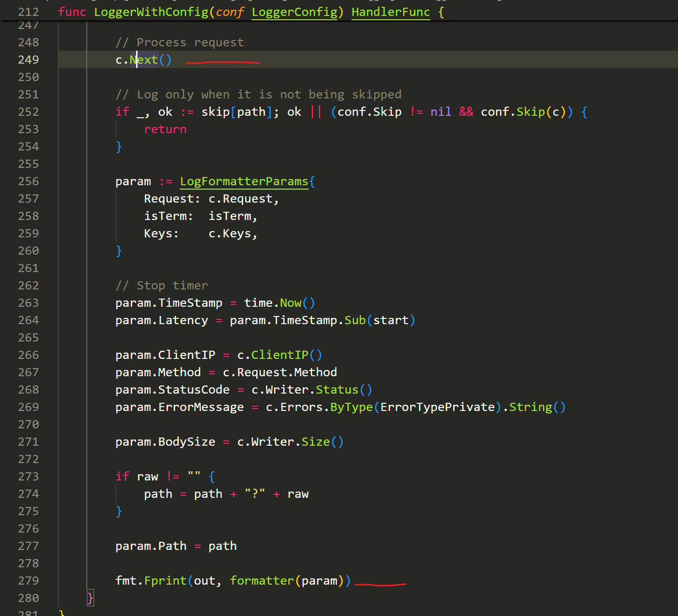Viewport: 678px width, 616px height.
Task: Click c.Keys value on line 259
Action: pyautogui.click(x=230, y=233)
